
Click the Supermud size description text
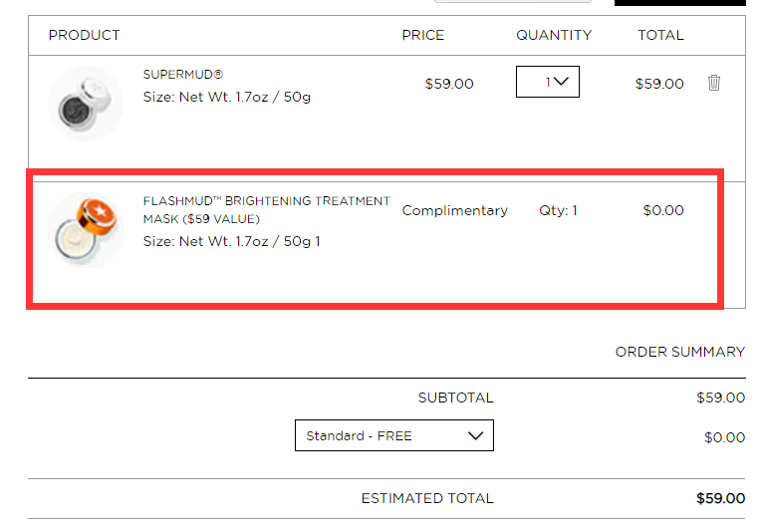(x=227, y=97)
